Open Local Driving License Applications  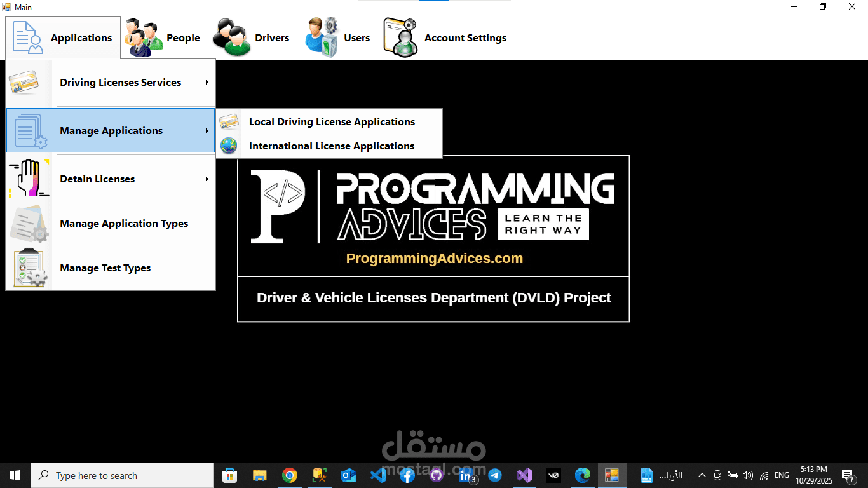click(329, 122)
